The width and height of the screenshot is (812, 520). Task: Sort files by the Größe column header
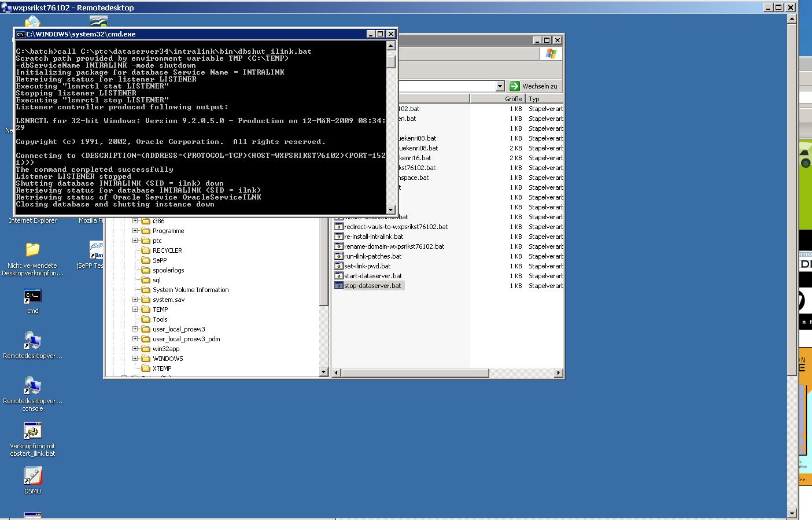[x=497, y=99]
